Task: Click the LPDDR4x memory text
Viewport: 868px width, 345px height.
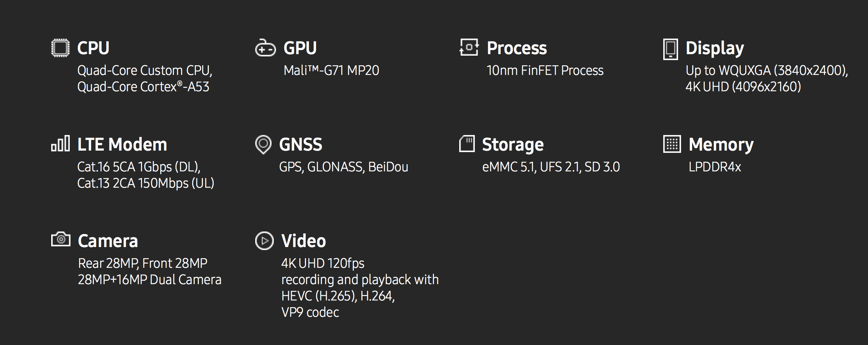Action: (714, 167)
